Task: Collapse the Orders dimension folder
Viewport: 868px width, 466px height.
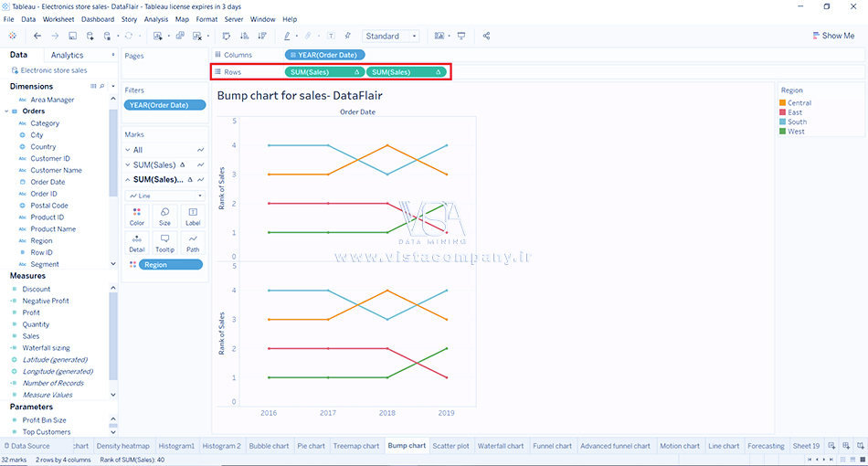Action: click(x=7, y=111)
